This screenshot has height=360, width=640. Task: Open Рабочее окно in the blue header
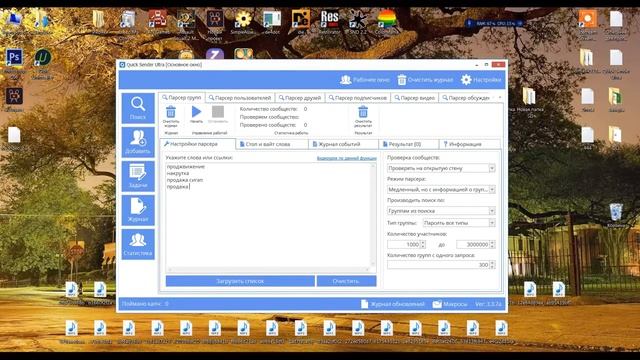click(364, 80)
